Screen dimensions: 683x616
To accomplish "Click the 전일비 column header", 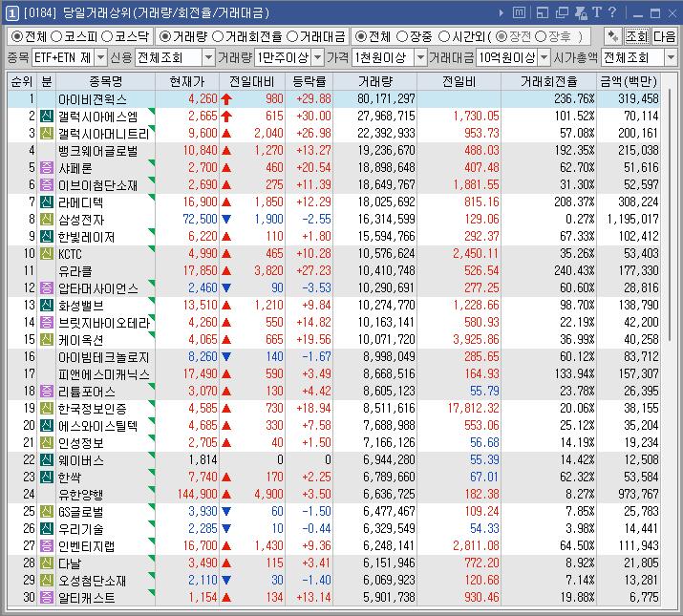I will point(459,81).
